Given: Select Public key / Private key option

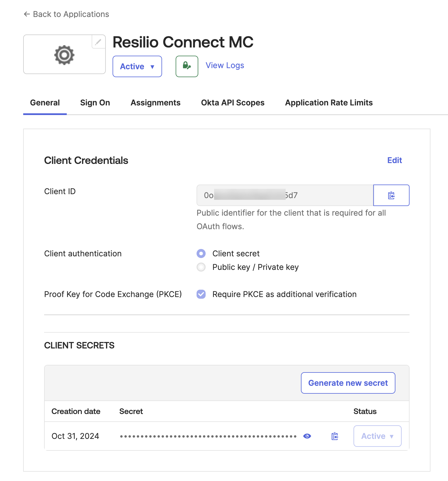Looking at the screenshot, I should coord(201,267).
